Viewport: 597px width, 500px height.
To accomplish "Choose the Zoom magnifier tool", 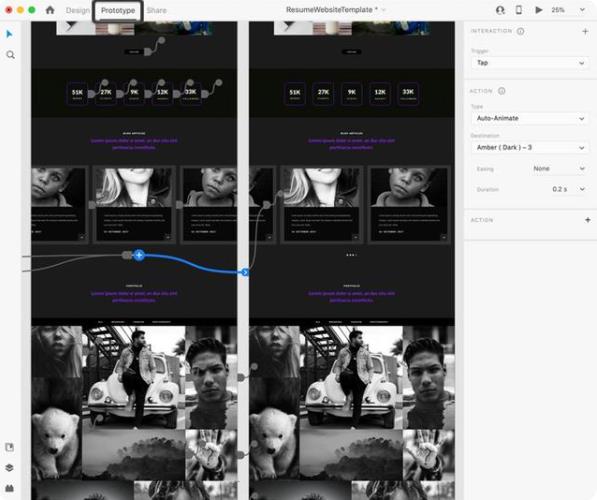I will [x=11, y=55].
